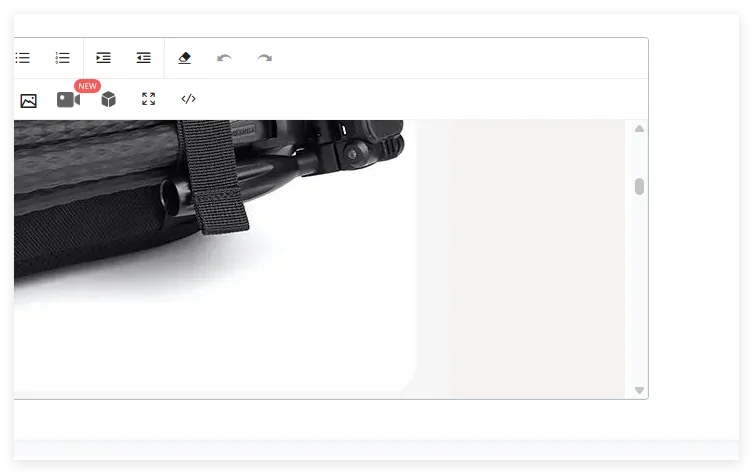Switch the editor to fullscreen mode
Screen dimensions: 753x474
pos(148,99)
